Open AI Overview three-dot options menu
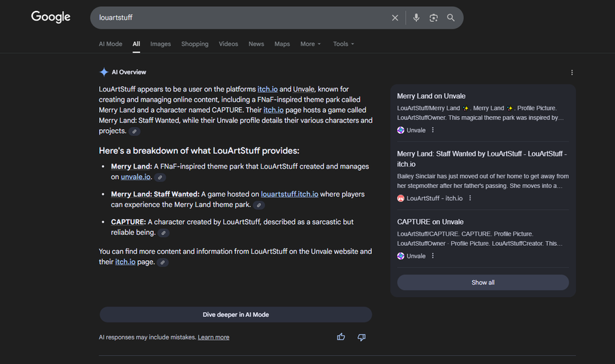The height and width of the screenshot is (364, 615). point(572,72)
